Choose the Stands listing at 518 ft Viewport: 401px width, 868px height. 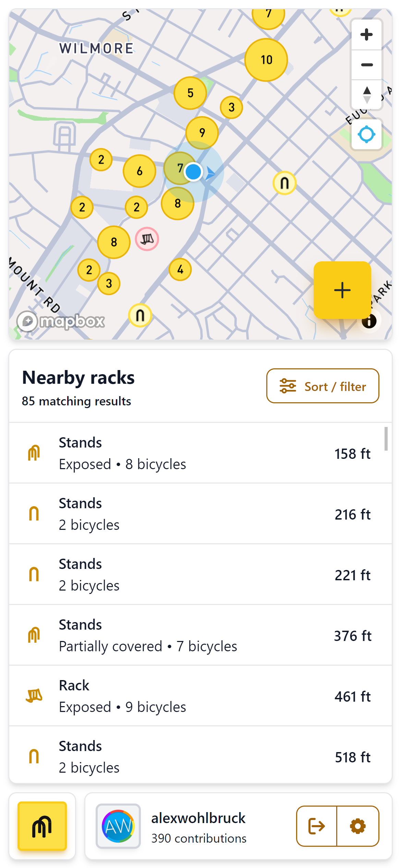200,757
